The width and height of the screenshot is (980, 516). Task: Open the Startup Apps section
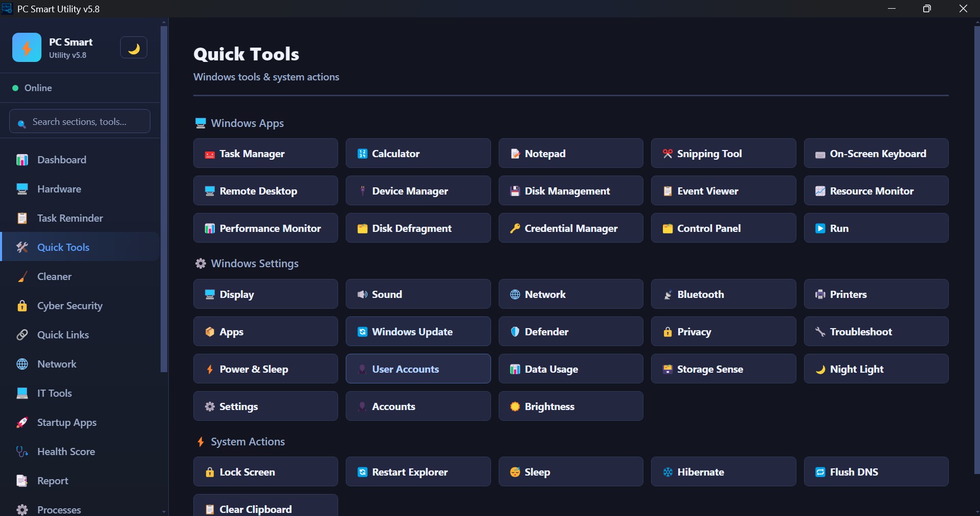pyautogui.click(x=80, y=422)
